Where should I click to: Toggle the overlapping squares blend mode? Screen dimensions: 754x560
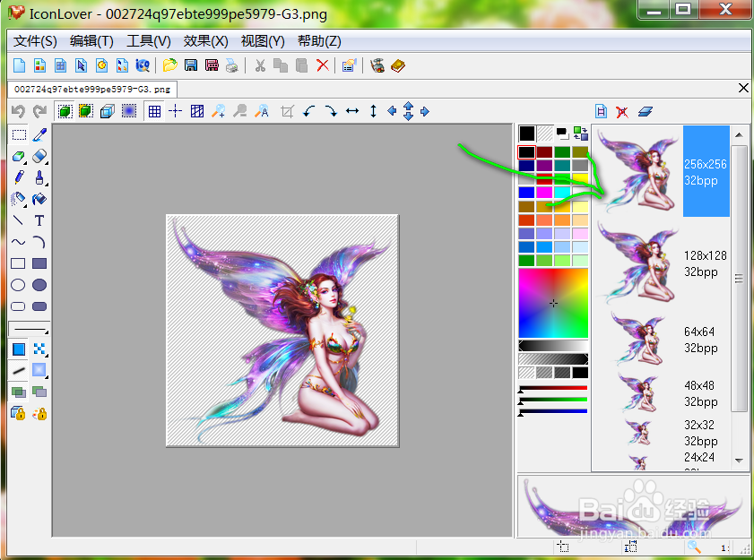coord(19,392)
